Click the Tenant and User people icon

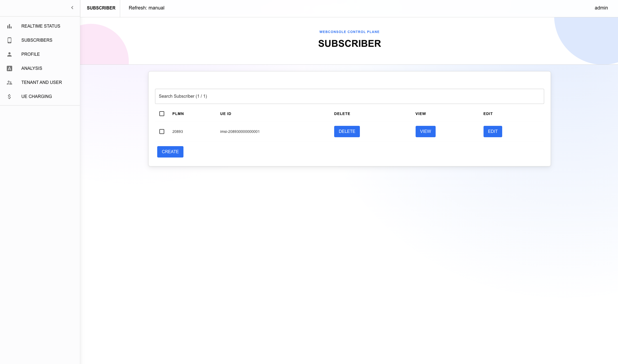click(9, 83)
